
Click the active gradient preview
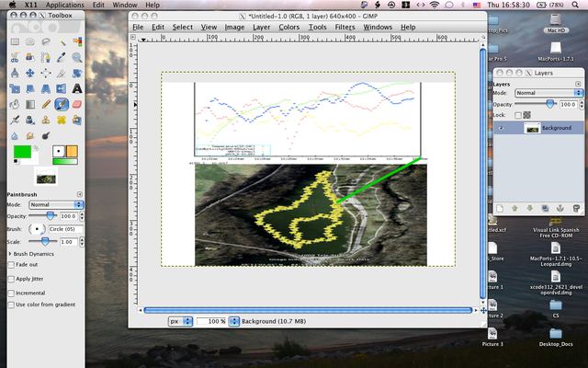tap(65, 162)
